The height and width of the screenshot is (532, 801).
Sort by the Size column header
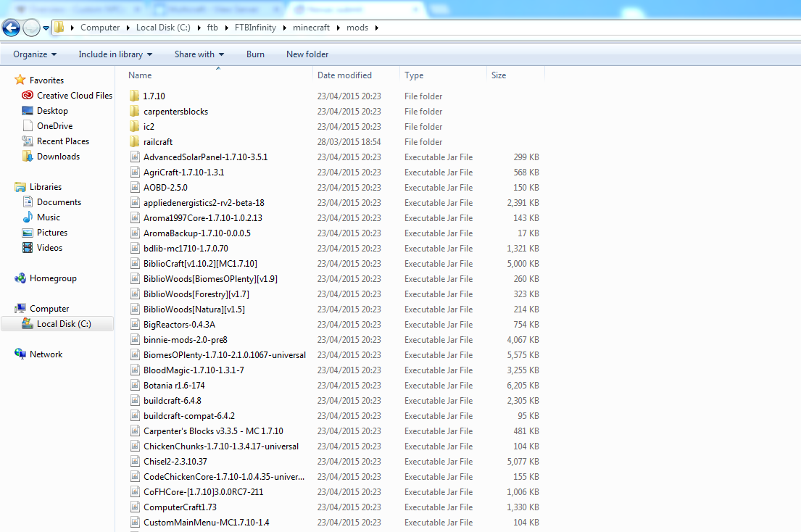[499, 75]
